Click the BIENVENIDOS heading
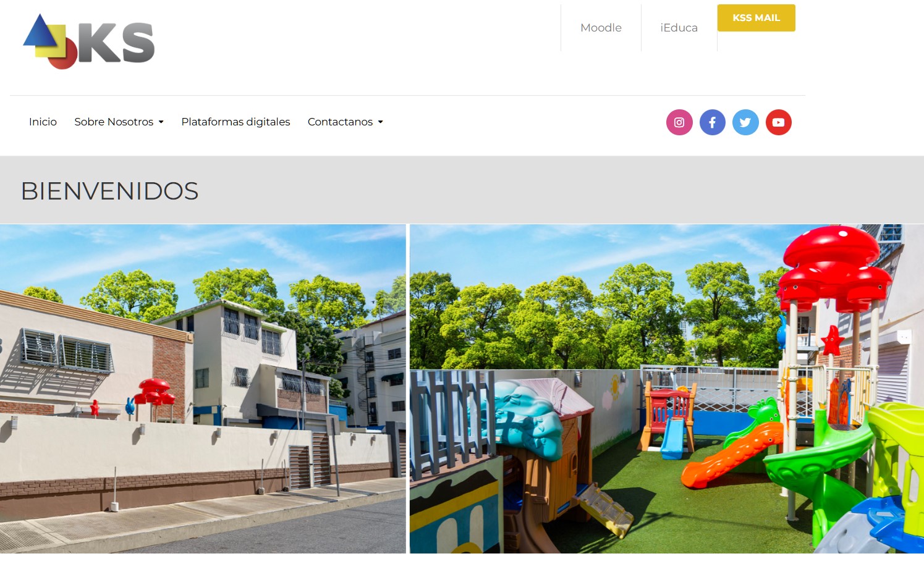 (109, 191)
